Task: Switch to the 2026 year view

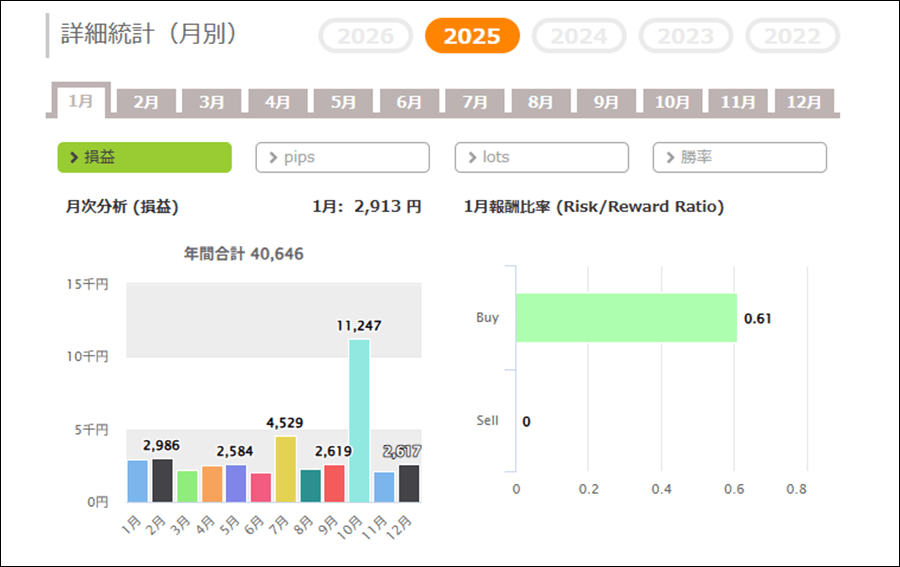Action: pos(365,36)
